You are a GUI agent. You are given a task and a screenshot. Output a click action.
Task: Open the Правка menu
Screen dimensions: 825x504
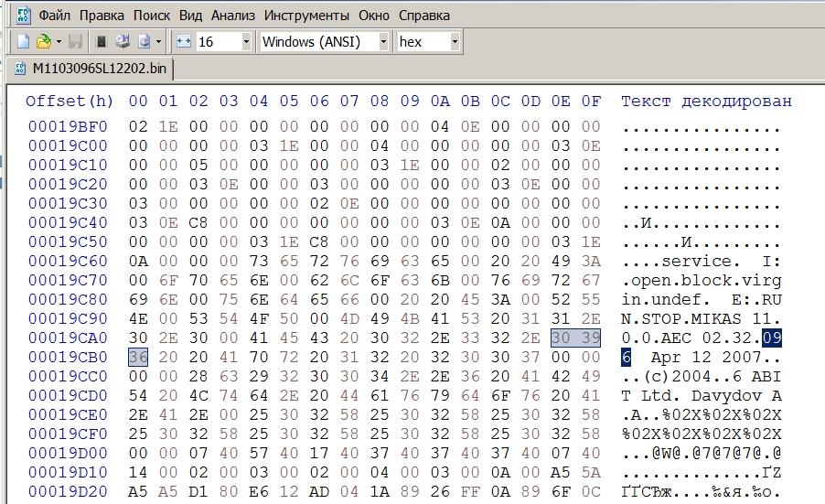102,16
